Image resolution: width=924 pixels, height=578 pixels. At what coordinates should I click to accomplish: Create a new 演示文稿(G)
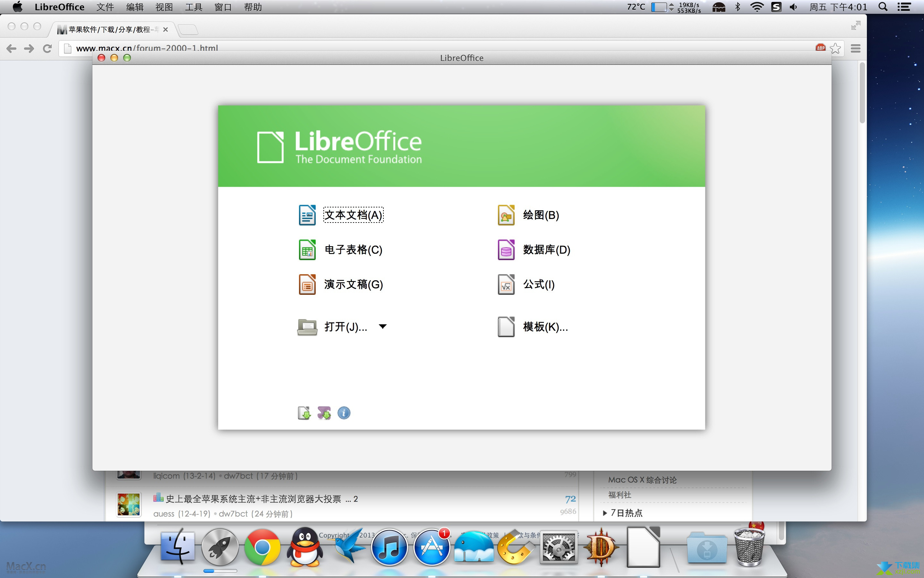pos(353,285)
